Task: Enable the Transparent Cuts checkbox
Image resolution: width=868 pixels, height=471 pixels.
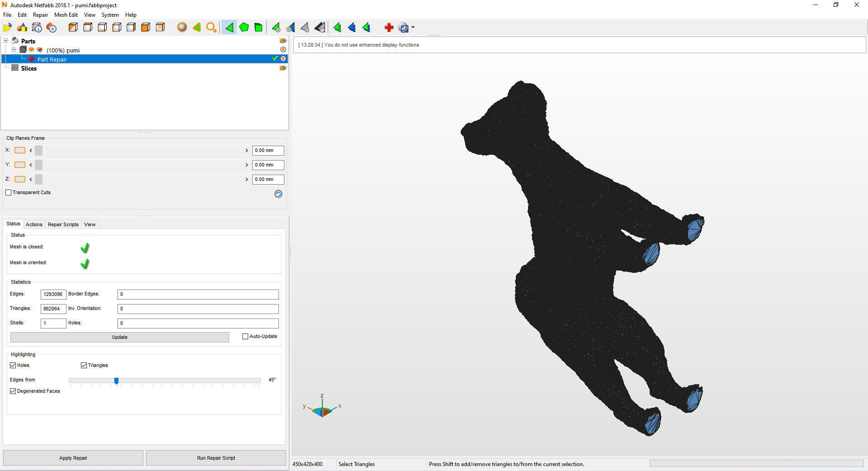Action: (x=8, y=193)
